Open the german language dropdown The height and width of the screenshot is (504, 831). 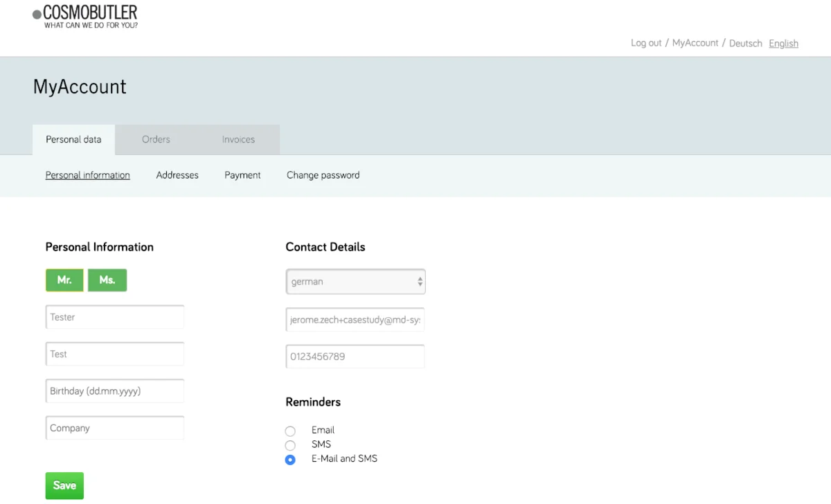click(355, 282)
